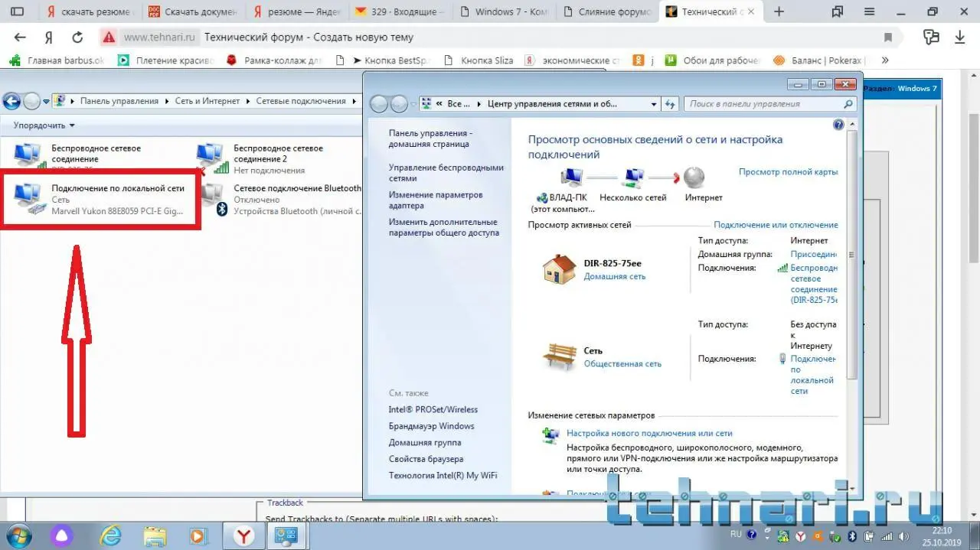Open Изменить дополнительные параметры общего доступа
The image size is (980, 550).
tap(443, 227)
